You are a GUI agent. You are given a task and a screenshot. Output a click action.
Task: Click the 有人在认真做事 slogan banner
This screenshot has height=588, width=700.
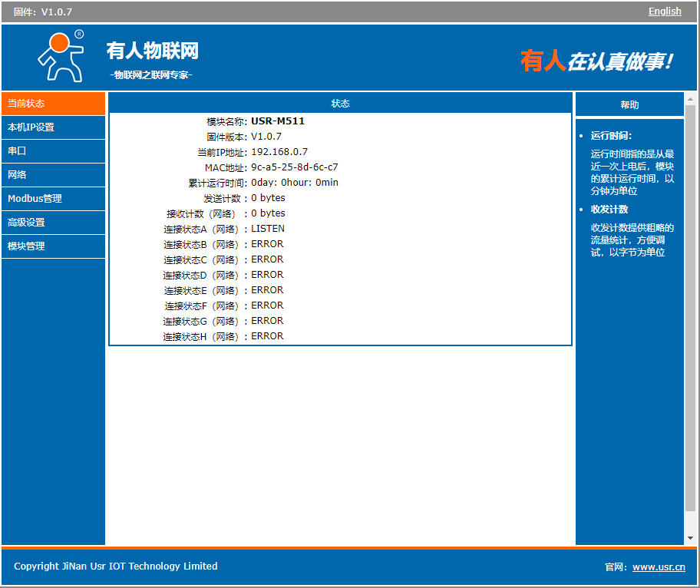596,61
